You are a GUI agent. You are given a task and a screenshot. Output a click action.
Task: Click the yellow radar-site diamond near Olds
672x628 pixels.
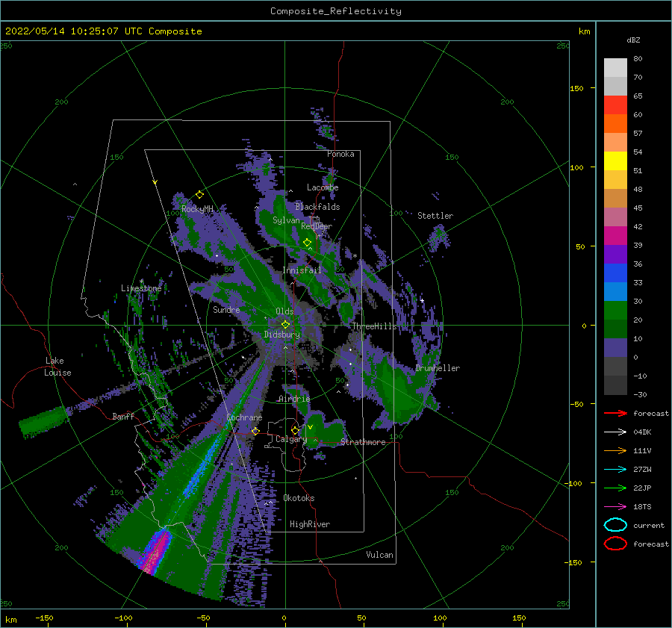click(285, 325)
